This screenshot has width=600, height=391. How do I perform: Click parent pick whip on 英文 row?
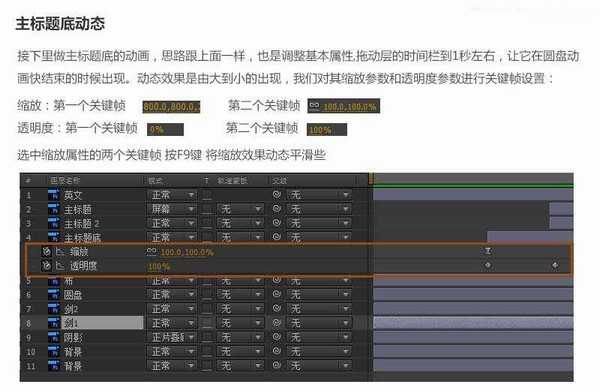pos(277,195)
